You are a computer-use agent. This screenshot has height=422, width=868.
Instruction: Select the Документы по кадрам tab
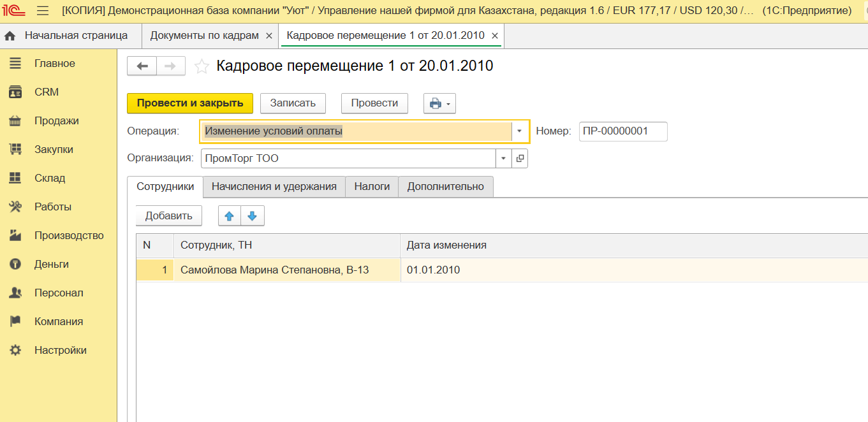click(x=204, y=36)
